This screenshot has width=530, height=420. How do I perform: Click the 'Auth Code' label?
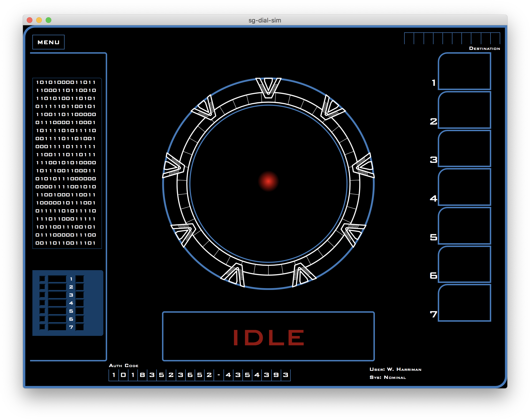pyautogui.click(x=124, y=365)
